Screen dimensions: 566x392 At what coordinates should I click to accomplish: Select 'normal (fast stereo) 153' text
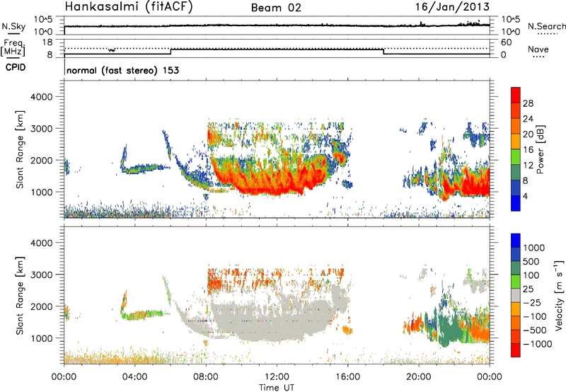(x=122, y=70)
